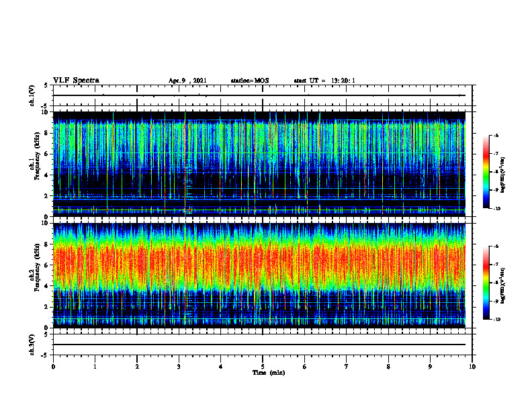
Task: Select the "ch.3(V)" axis label
Action: 32,345
